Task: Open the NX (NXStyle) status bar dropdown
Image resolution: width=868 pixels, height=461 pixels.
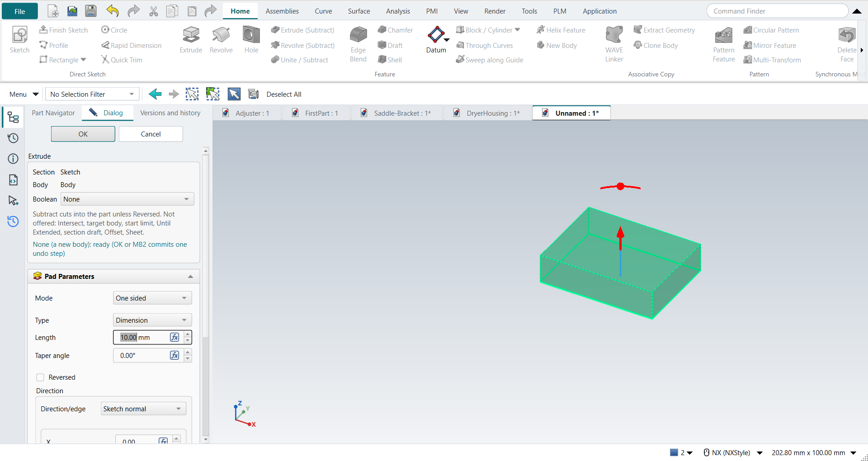Action: tap(759, 452)
